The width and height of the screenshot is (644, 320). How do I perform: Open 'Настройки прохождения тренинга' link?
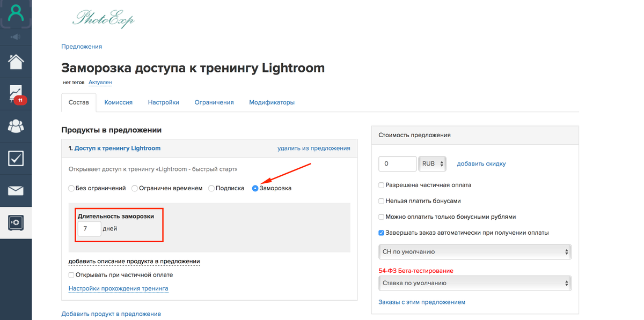(119, 288)
